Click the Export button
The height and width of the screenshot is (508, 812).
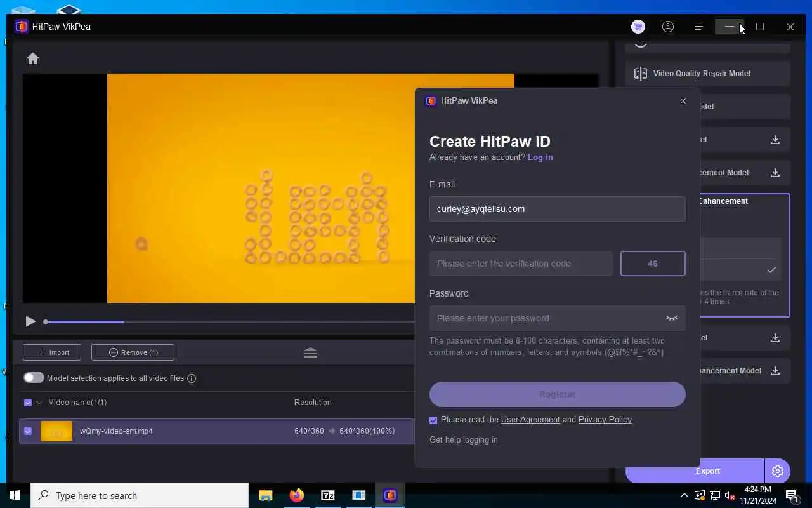695,471
